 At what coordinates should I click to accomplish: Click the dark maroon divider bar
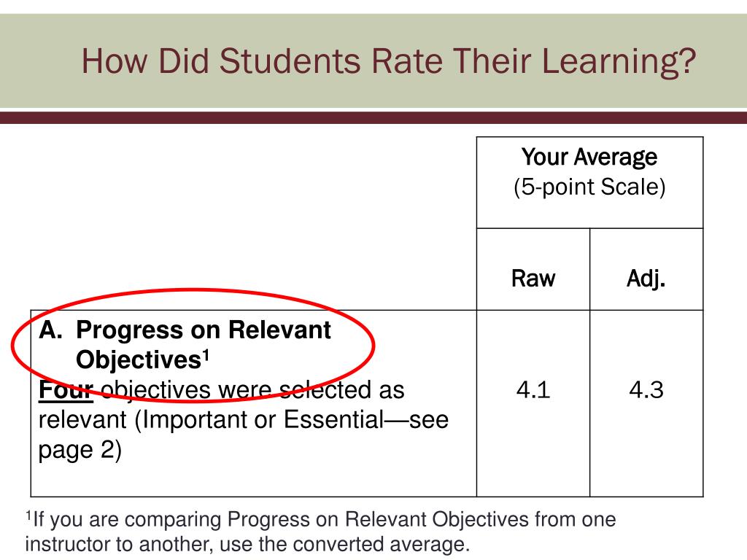[x=373, y=117]
